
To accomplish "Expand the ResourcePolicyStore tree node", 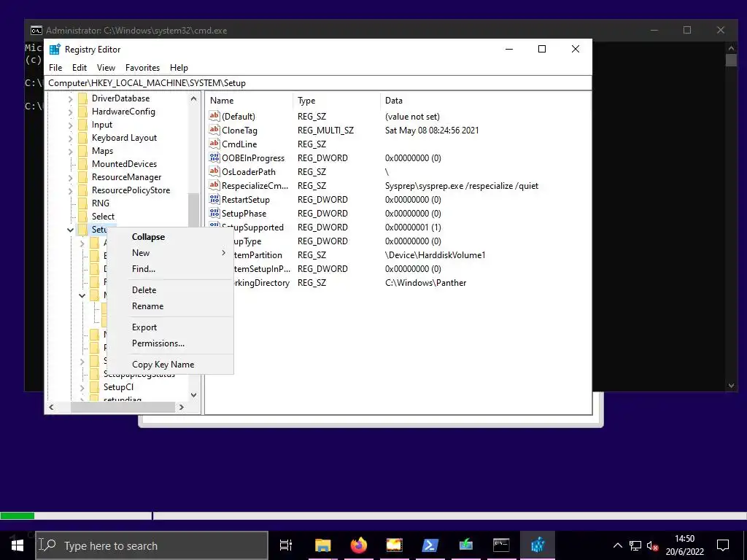I will 71,190.
